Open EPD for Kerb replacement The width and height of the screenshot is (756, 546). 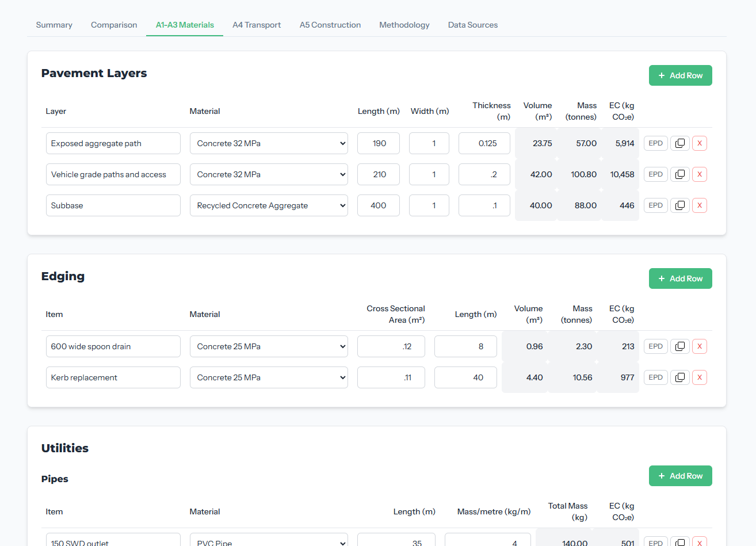(656, 377)
